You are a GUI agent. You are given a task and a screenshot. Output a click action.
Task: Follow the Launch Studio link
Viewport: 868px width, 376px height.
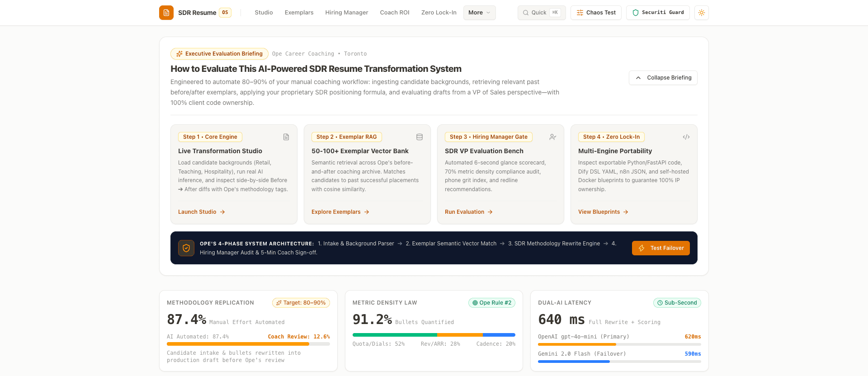pos(202,212)
